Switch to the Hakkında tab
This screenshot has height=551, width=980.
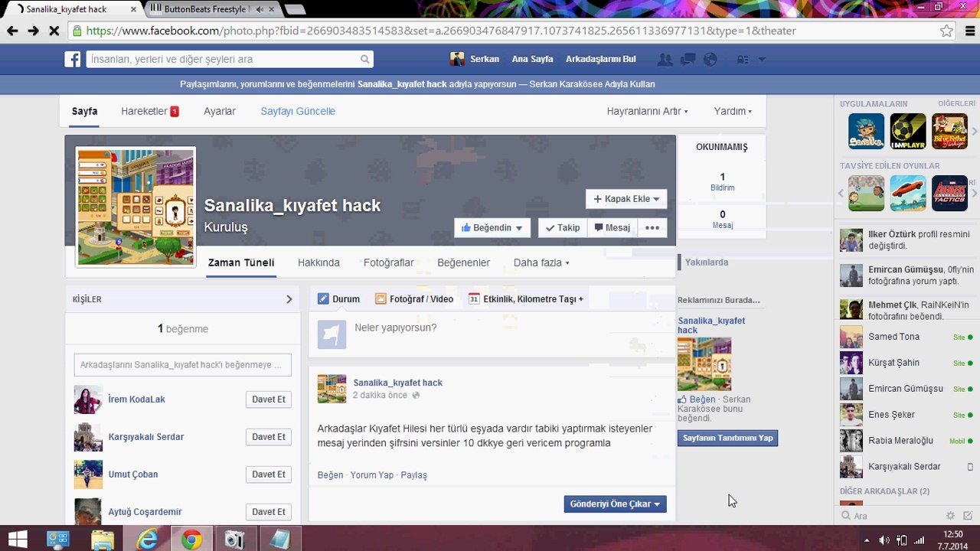pos(318,262)
